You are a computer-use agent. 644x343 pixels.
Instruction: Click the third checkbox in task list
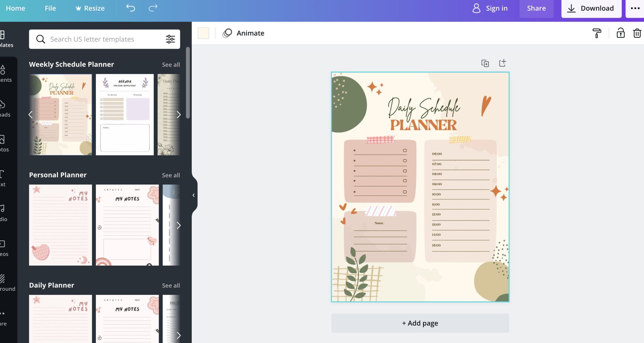405,171
